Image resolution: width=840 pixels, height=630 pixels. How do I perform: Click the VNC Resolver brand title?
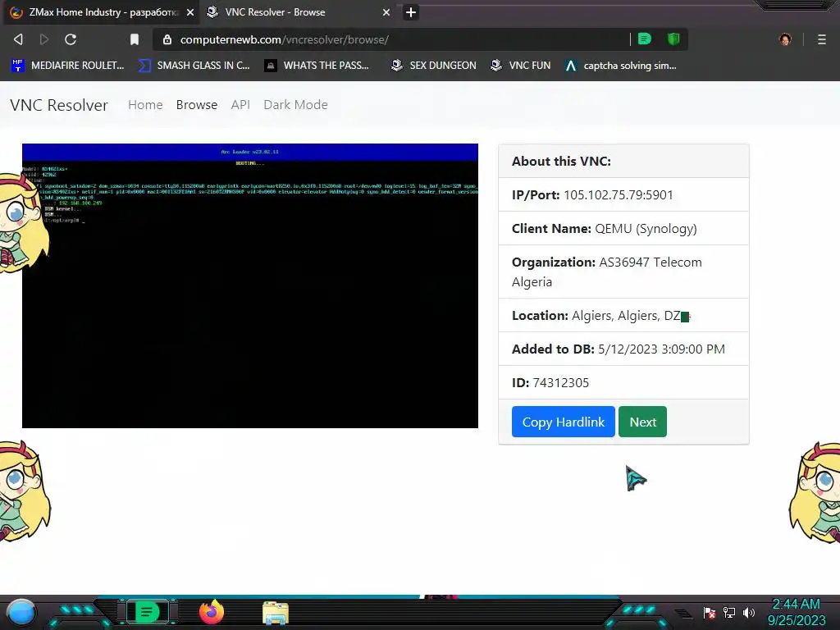(59, 105)
